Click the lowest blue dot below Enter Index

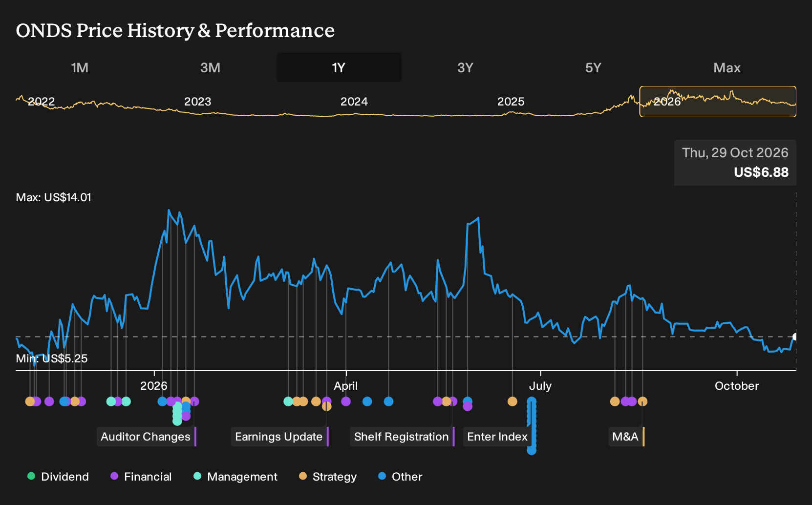532,450
